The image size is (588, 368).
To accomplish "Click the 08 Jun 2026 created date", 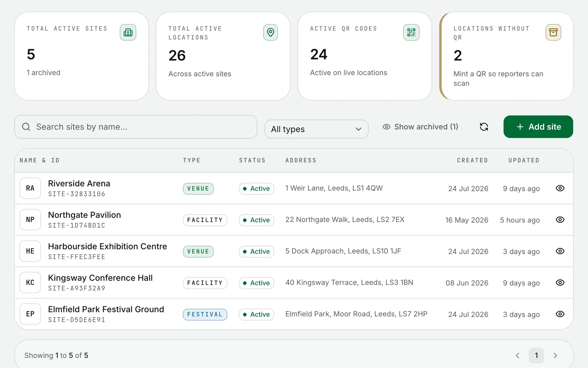I will [x=467, y=283].
